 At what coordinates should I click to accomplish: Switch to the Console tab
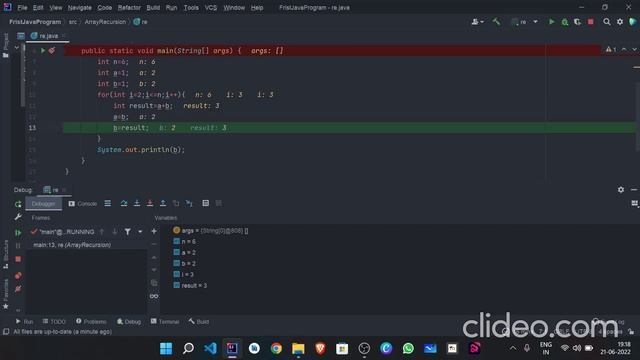pos(82,203)
